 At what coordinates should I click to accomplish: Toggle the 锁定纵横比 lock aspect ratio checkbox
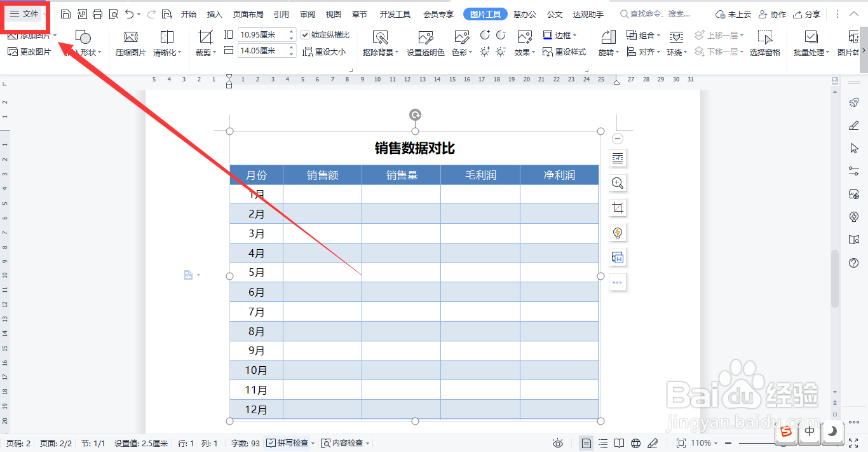(305, 35)
